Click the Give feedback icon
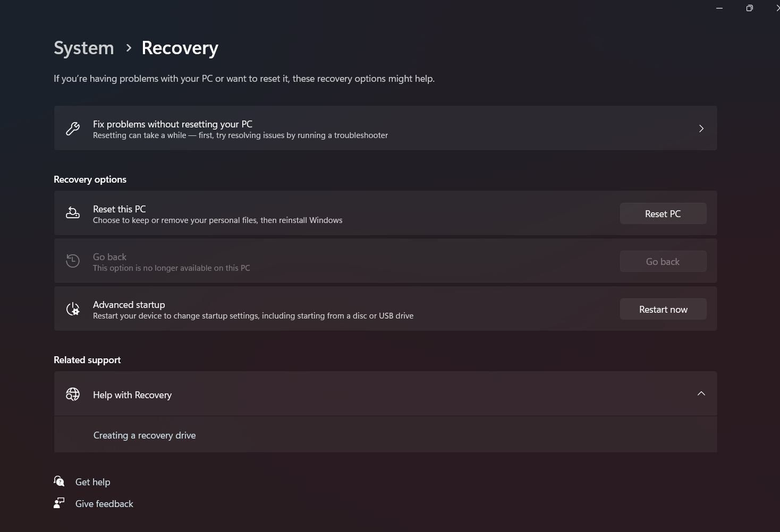 click(59, 503)
